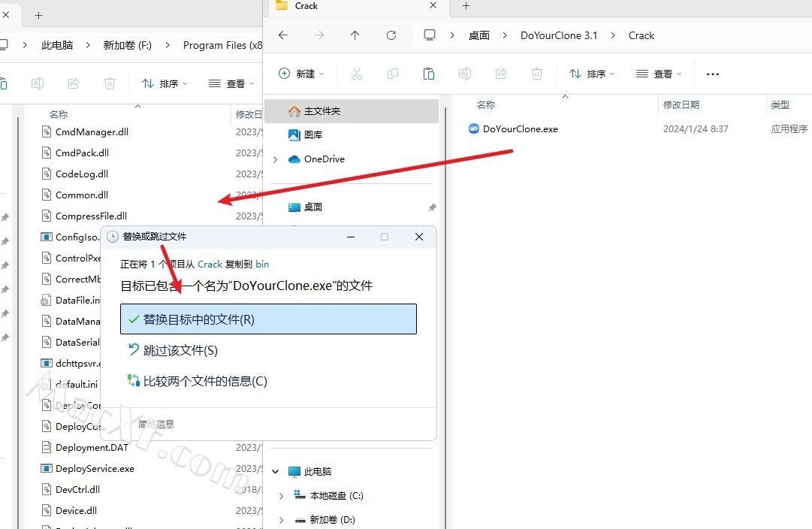The height and width of the screenshot is (529, 812).
Task: Choose 比较两个文件的信息(C) option
Action: [198, 381]
